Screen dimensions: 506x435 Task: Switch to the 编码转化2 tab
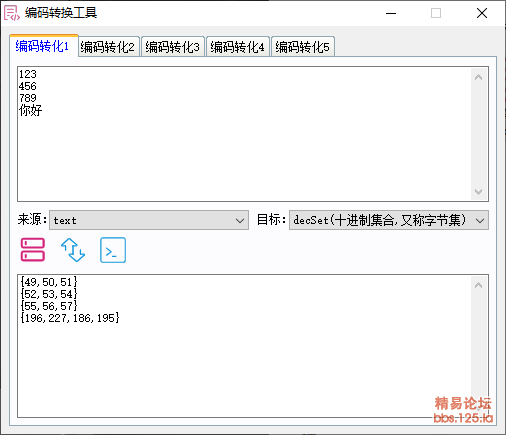point(107,47)
